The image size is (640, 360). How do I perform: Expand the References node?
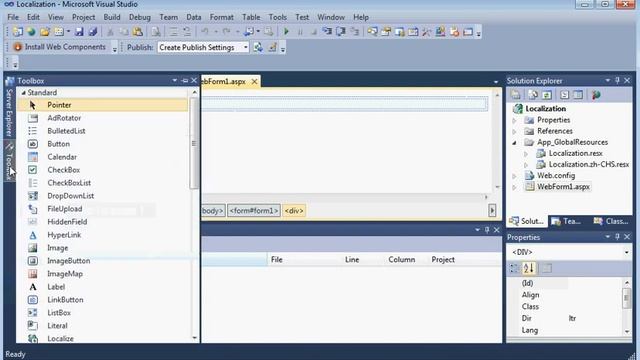point(515,131)
